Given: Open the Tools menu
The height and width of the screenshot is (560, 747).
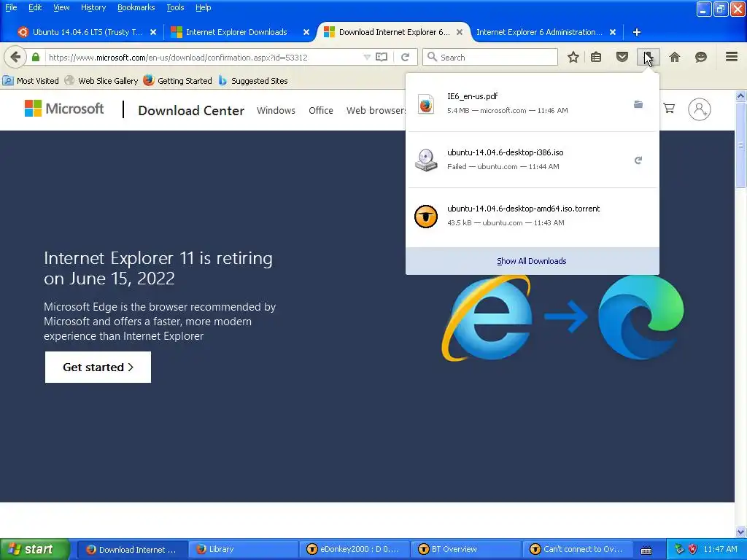Looking at the screenshot, I should coord(175,7).
